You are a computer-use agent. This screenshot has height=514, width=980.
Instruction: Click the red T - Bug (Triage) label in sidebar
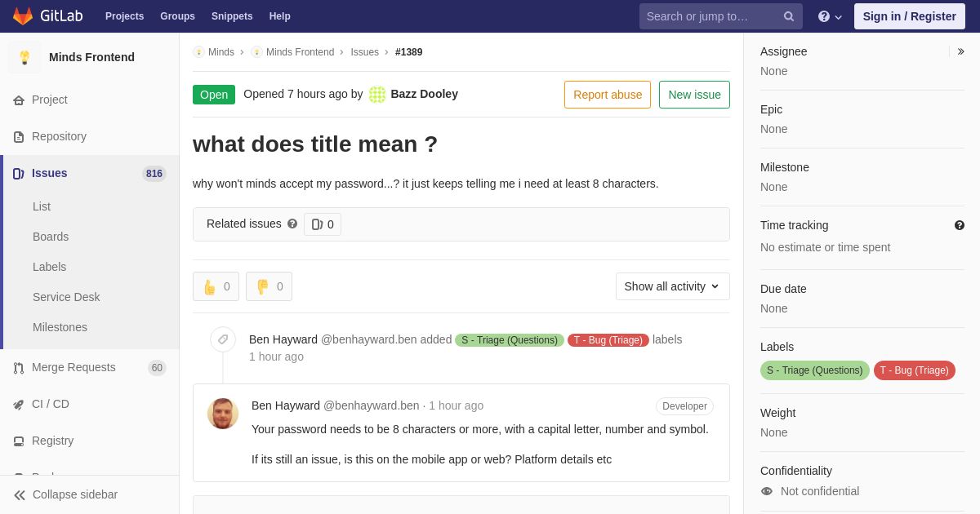click(915, 370)
